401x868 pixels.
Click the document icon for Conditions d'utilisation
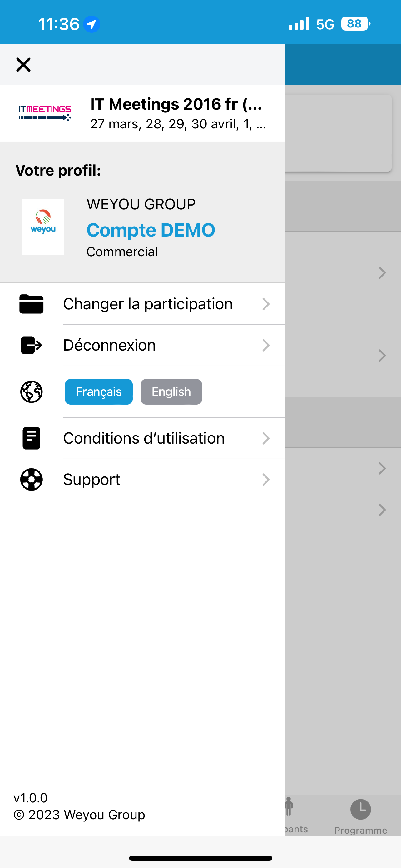point(31,438)
